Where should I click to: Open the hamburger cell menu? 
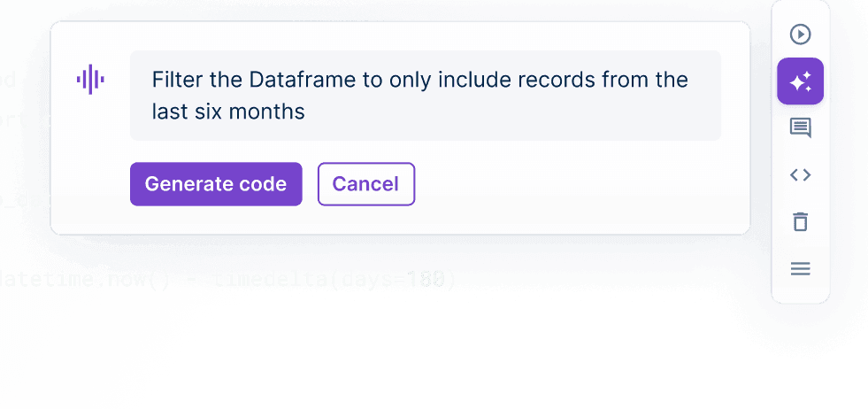pyautogui.click(x=800, y=269)
